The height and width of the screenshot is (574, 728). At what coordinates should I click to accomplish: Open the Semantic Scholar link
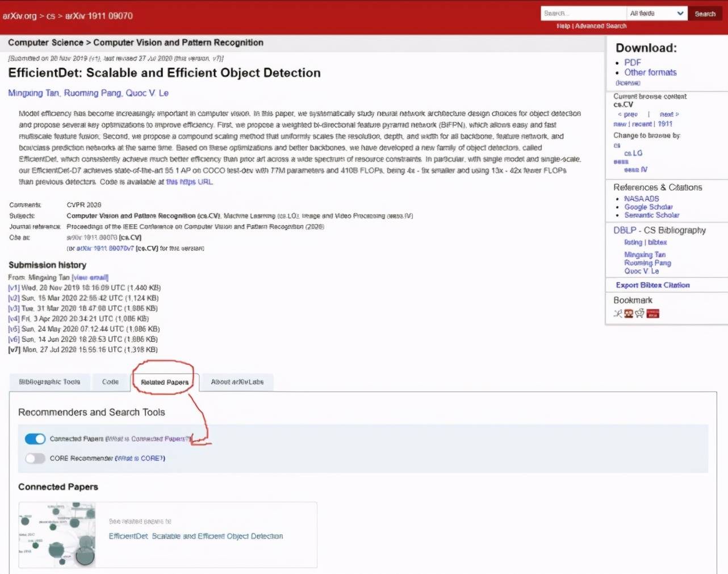click(652, 215)
